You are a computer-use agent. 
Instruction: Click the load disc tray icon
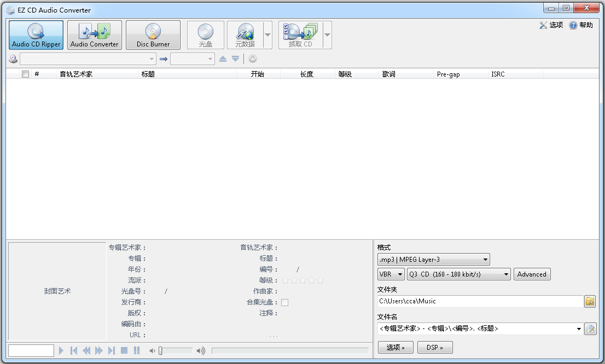[235, 59]
